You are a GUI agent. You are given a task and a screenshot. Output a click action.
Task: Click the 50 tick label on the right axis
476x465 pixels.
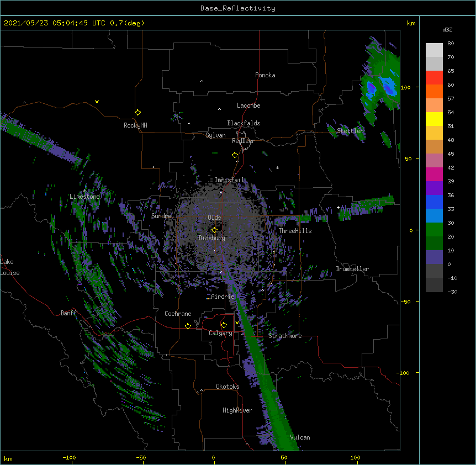(408, 158)
